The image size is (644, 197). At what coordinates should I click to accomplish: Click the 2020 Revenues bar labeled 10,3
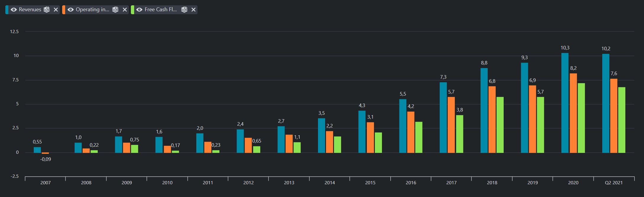click(x=565, y=103)
